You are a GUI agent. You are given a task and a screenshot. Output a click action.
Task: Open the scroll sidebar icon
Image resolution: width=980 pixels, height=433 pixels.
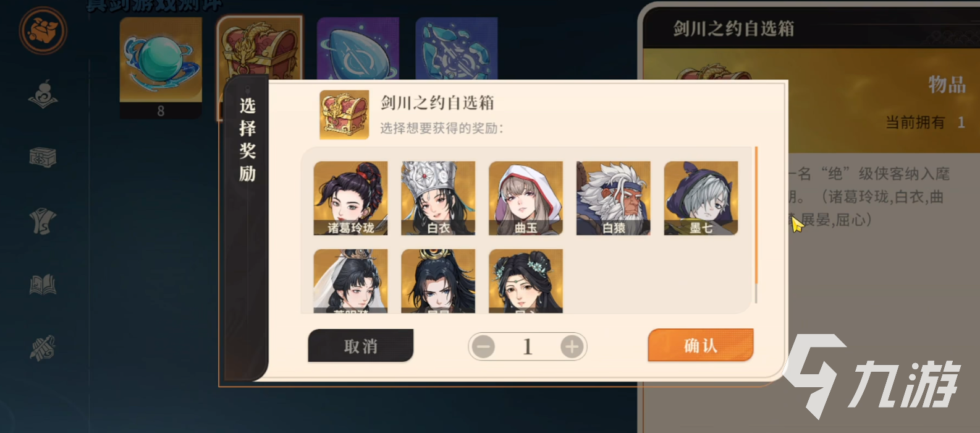pyautogui.click(x=43, y=348)
